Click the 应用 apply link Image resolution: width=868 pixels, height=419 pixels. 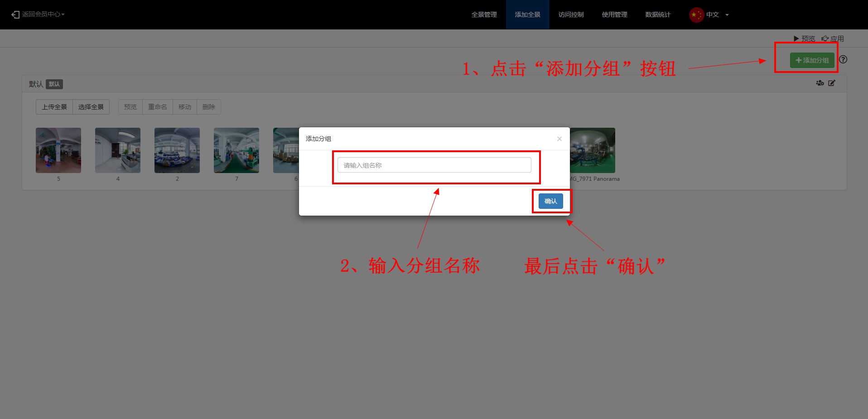coord(833,39)
